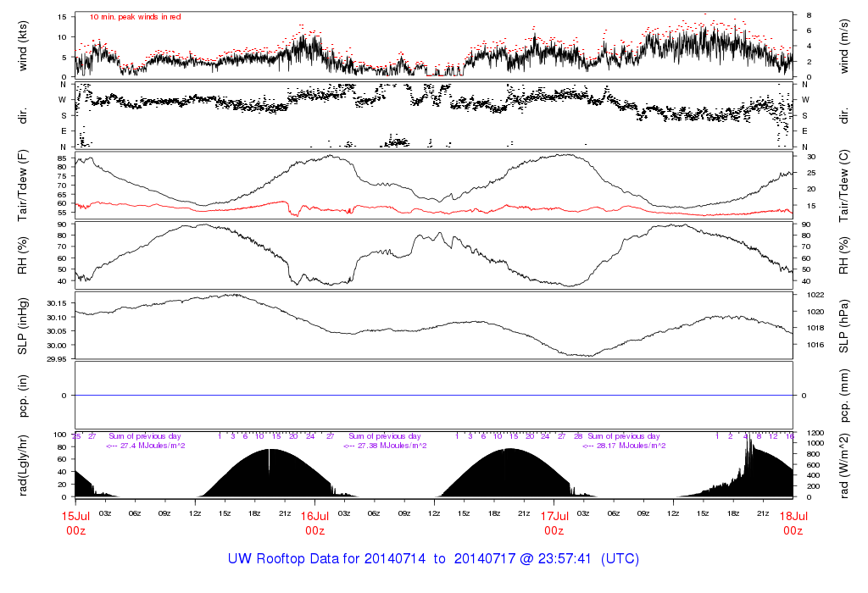The height and width of the screenshot is (593, 868).
Task: Click the 'pcp. (mm)' axis label
Action: click(x=843, y=396)
